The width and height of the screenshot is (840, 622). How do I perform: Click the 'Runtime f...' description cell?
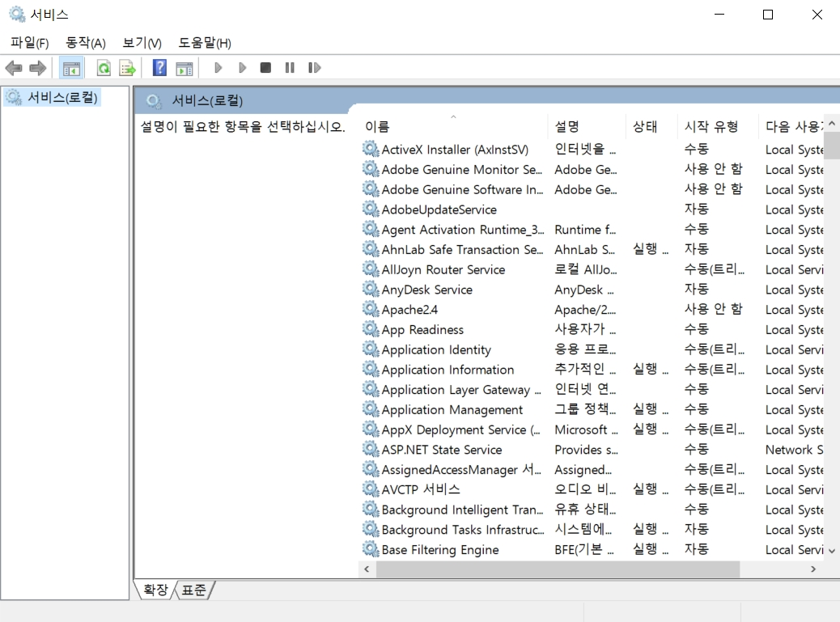(x=585, y=230)
